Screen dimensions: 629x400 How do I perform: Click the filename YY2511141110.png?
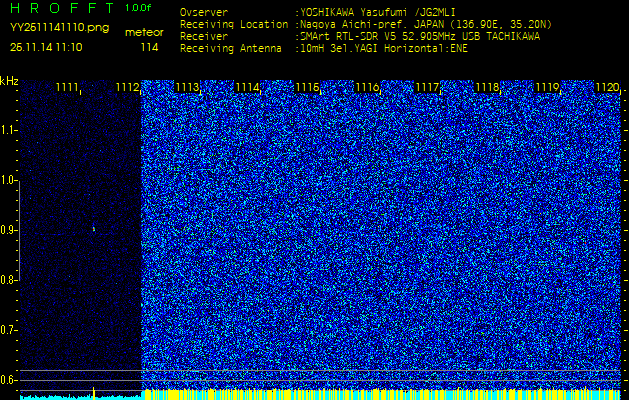pos(59,28)
